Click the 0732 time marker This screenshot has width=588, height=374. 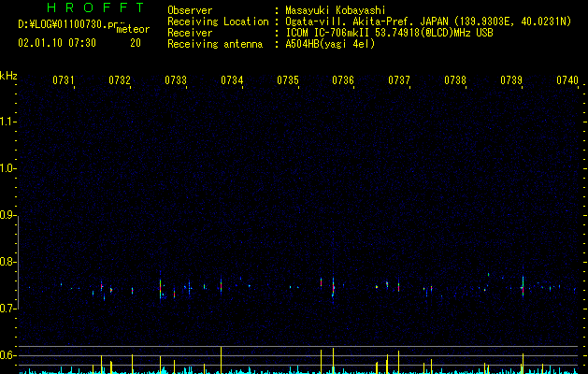click(120, 80)
